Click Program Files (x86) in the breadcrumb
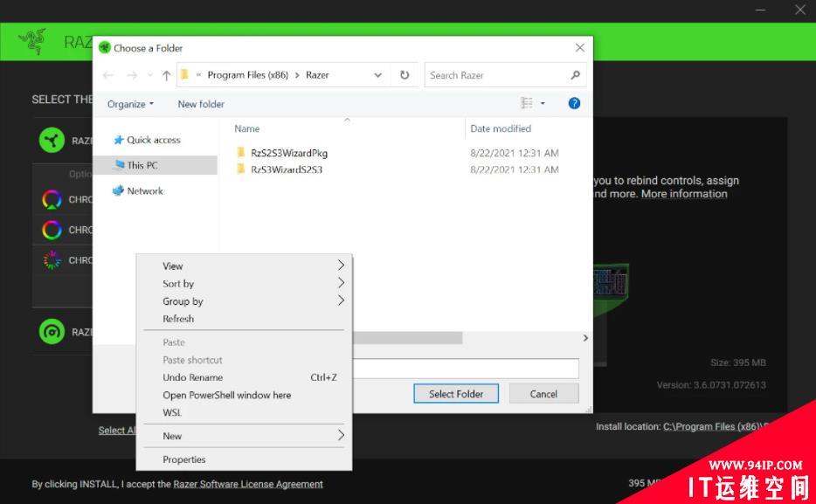816x504 pixels. [248, 75]
